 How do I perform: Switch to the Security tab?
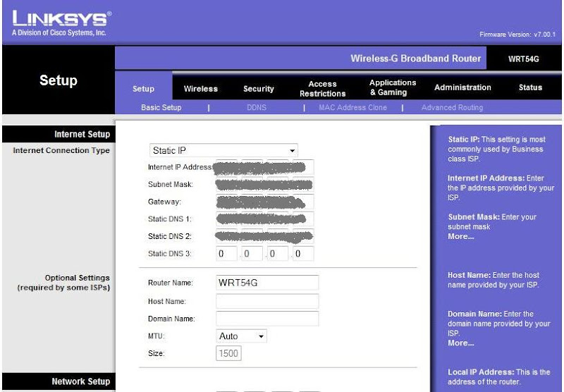coord(258,88)
